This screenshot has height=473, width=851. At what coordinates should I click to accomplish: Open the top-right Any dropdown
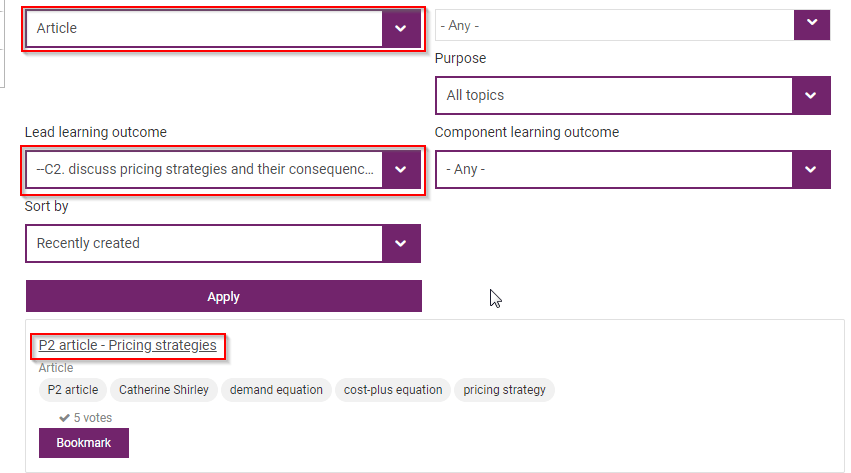(614, 25)
